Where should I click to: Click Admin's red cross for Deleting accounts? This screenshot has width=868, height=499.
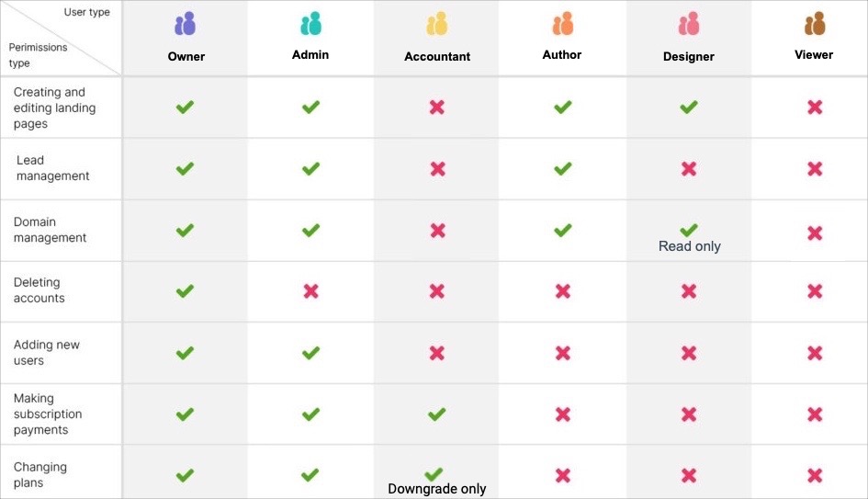coord(310,291)
